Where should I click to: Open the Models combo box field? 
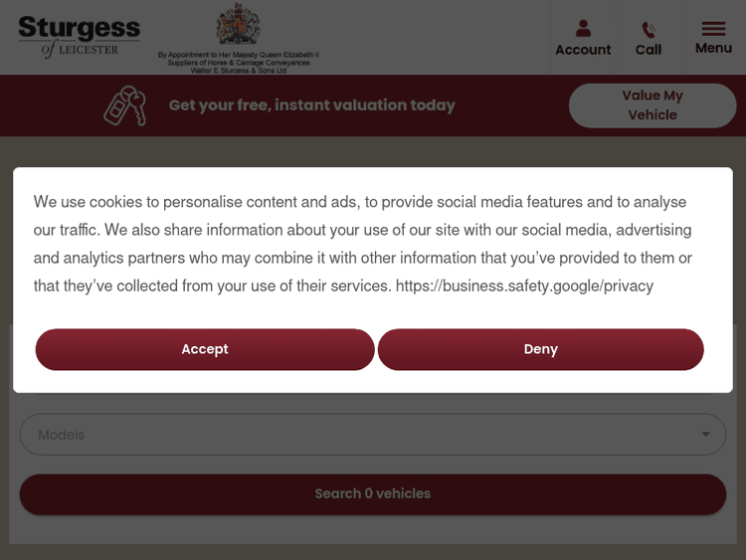358,435
